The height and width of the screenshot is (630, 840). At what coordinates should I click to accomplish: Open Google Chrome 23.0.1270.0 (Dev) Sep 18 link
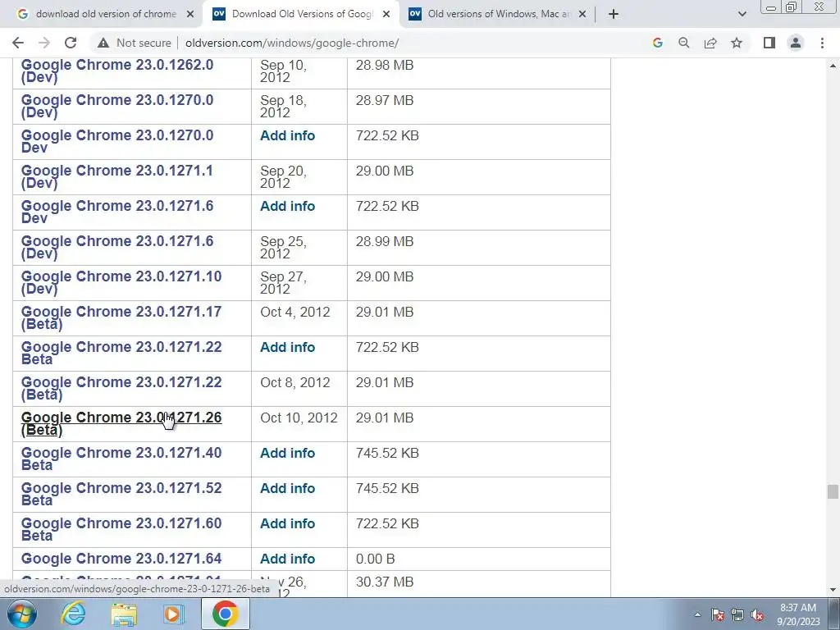click(x=117, y=106)
